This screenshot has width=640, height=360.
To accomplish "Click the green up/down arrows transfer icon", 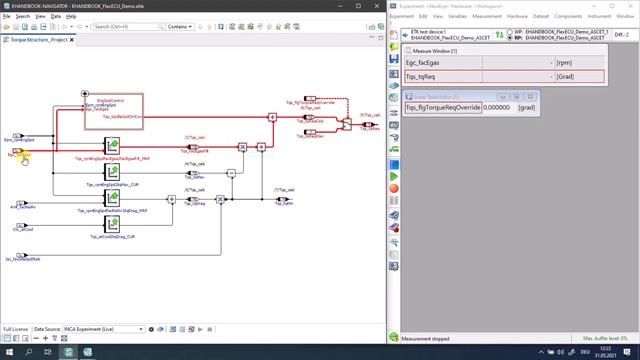I will pos(499,35).
